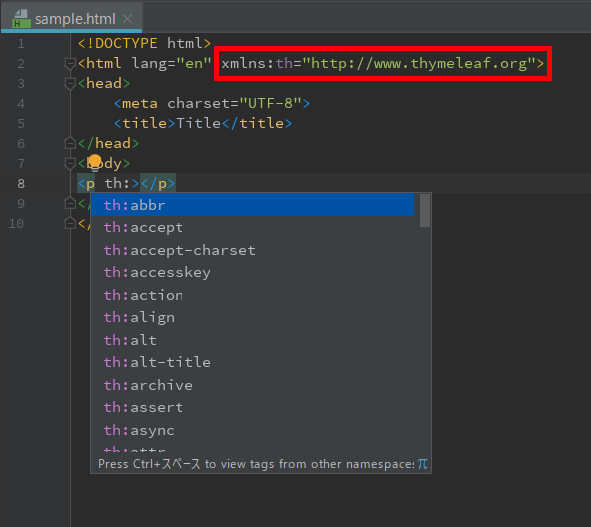Select th:abbr completion suggestion
The width and height of the screenshot is (591, 527).
[x=252, y=205]
